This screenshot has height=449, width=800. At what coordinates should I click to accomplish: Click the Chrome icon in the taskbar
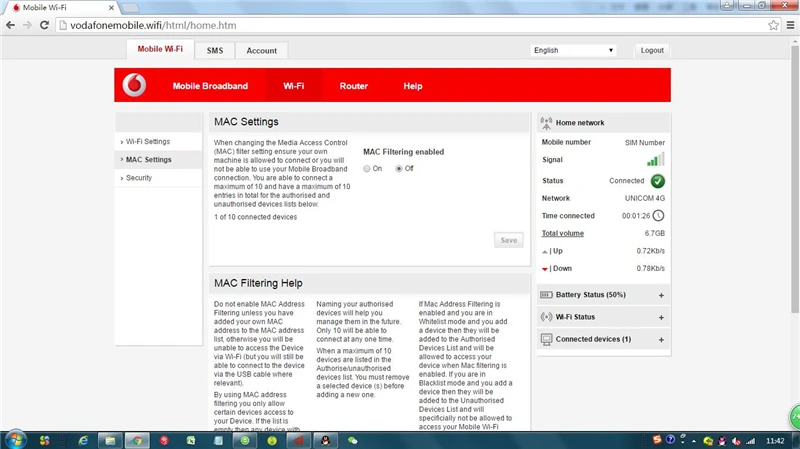click(137, 440)
